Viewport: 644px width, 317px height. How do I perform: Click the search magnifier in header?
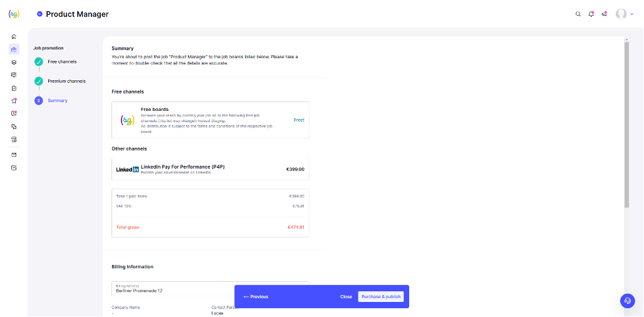[x=578, y=14]
